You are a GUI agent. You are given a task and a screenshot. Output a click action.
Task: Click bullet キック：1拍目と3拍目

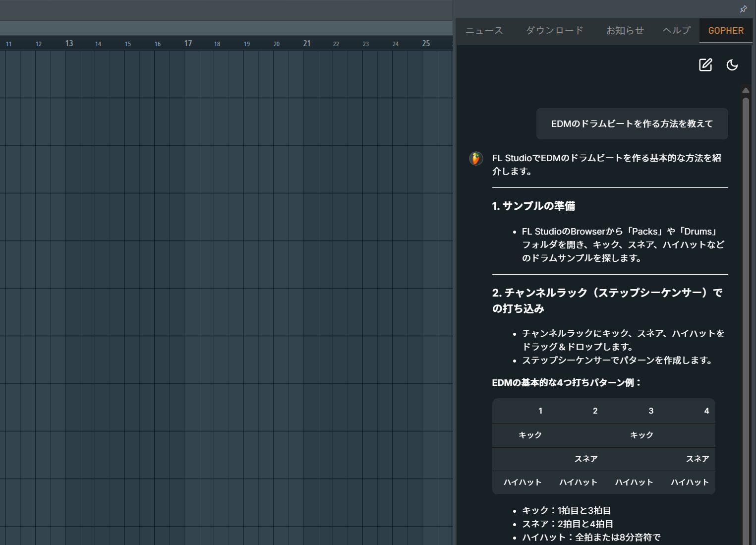(566, 510)
